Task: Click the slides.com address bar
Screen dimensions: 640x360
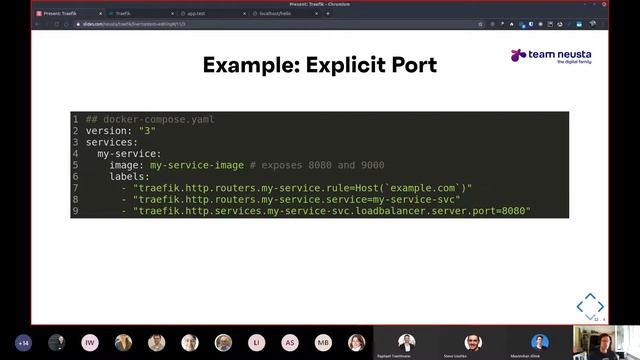Action: 278,24
